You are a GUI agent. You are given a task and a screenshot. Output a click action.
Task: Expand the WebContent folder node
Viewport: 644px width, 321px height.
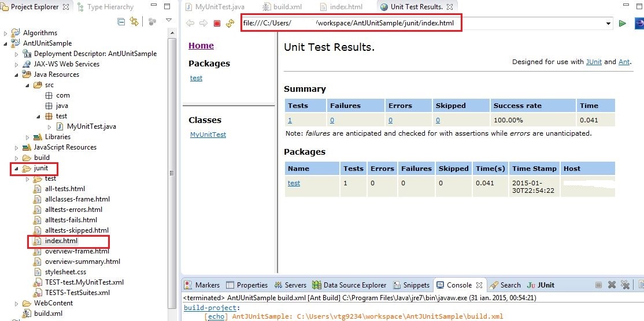click(16, 303)
